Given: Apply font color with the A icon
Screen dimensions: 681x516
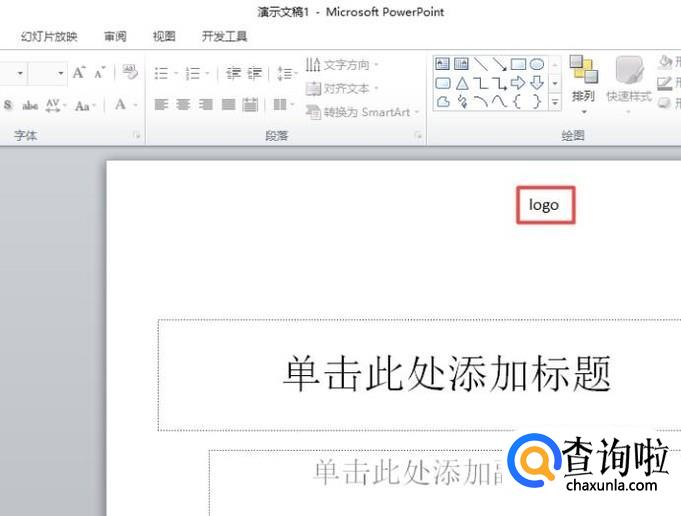Looking at the screenshot, I should (x=120, y=105).
